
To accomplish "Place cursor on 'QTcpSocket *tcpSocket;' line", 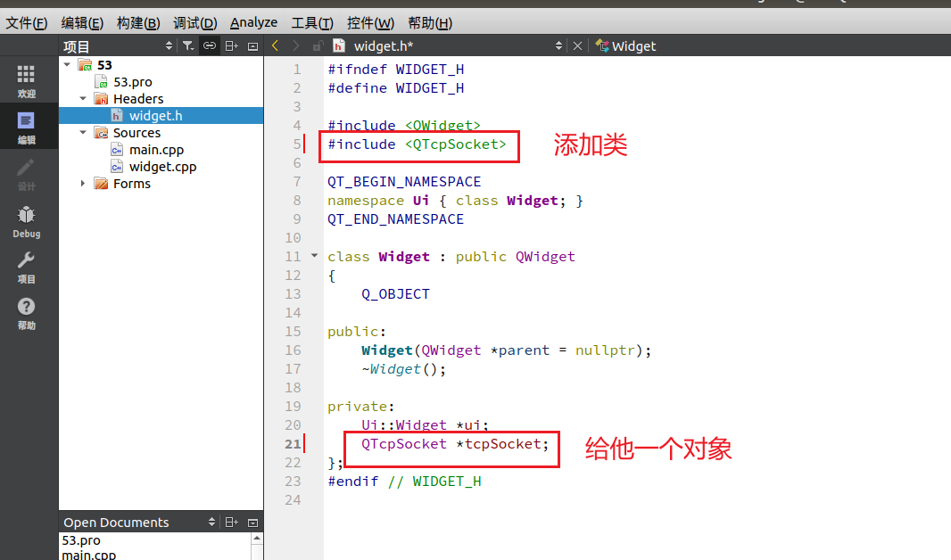I will [x=455, y=444].
